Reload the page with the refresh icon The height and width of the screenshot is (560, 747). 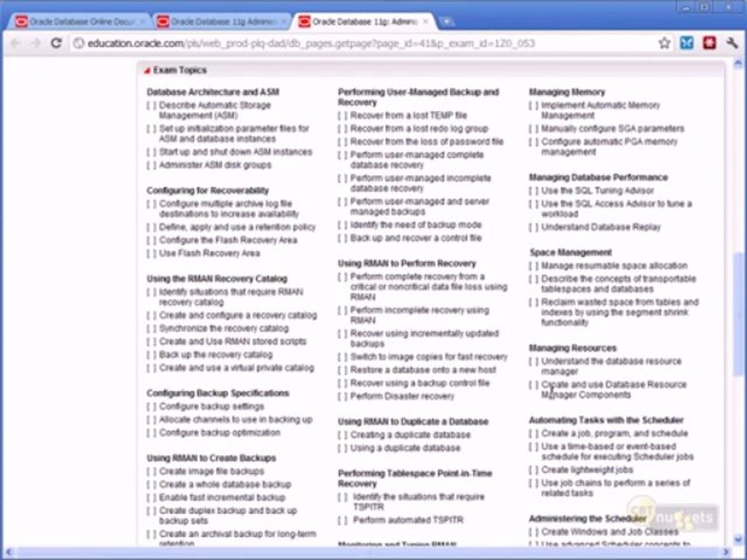pyautogui.click(x=56, y=44)
